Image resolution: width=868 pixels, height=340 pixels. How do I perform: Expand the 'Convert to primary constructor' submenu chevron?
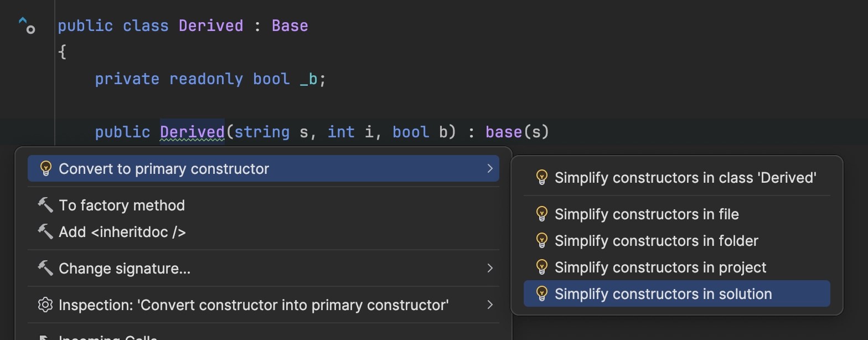click(x=489, y=168)
